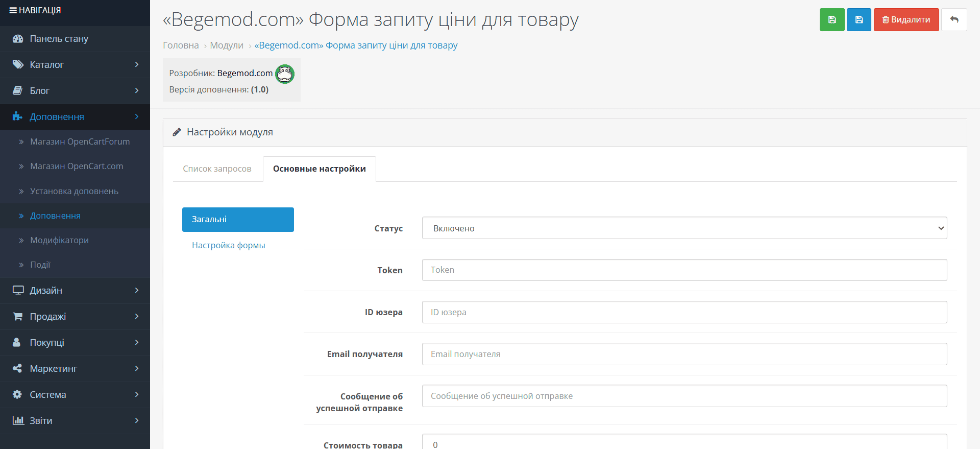Expand the Система menu chevron
Viewport: 980px width, 449px height.
tap(137, 395)
